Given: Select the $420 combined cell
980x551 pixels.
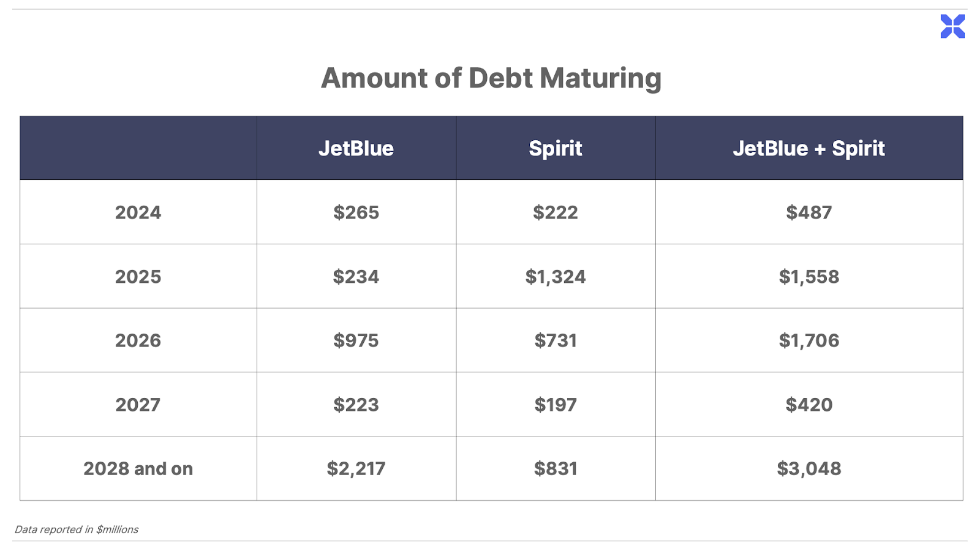Looking at the screenshot, I should click(809, 405).
